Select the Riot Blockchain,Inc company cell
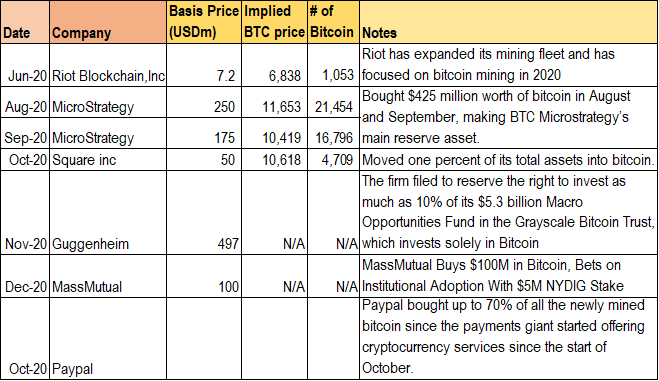This screenshot has height=381, width=659. 108,65
